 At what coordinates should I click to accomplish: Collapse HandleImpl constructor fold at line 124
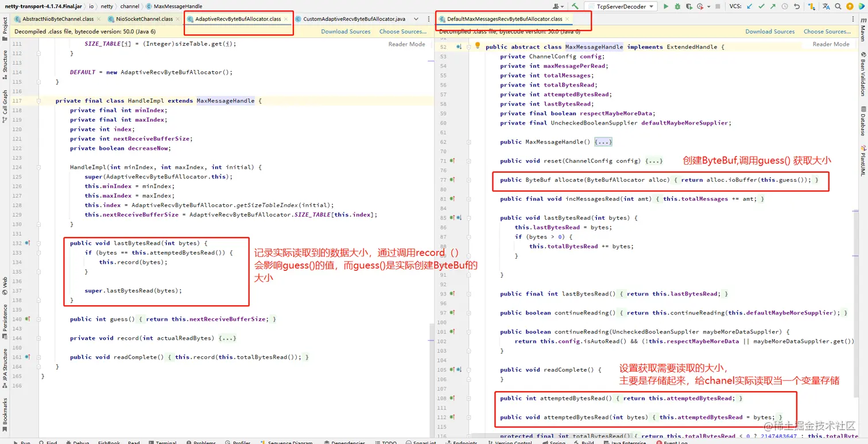tap(38, 167)
